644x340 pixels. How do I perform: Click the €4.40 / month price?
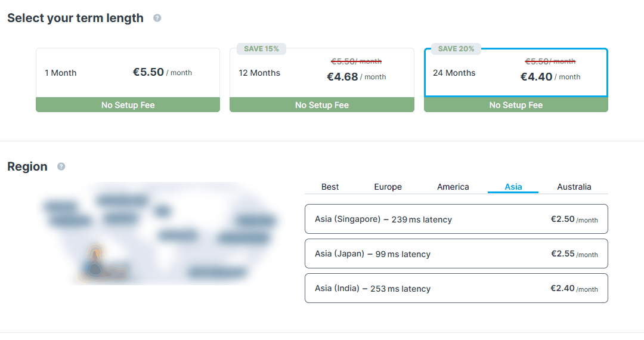[x=550, y=77]
